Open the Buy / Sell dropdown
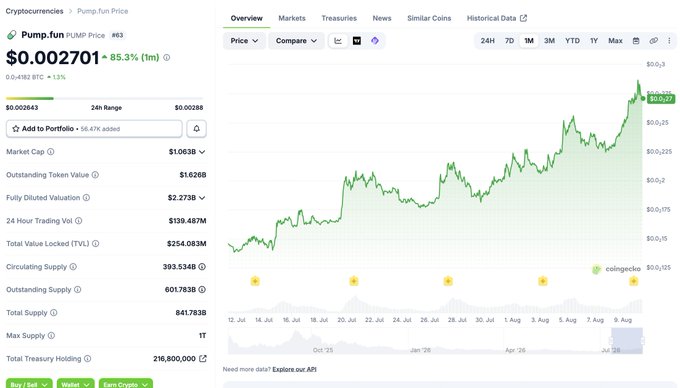Image resolution: width=680 pixels, height=388 pixels. tap(29, 384)
